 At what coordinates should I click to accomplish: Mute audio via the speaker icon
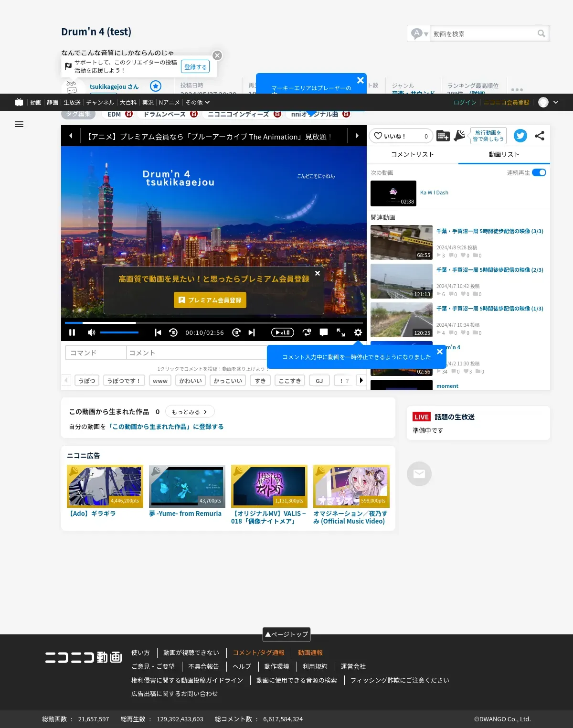pos(92,332)
